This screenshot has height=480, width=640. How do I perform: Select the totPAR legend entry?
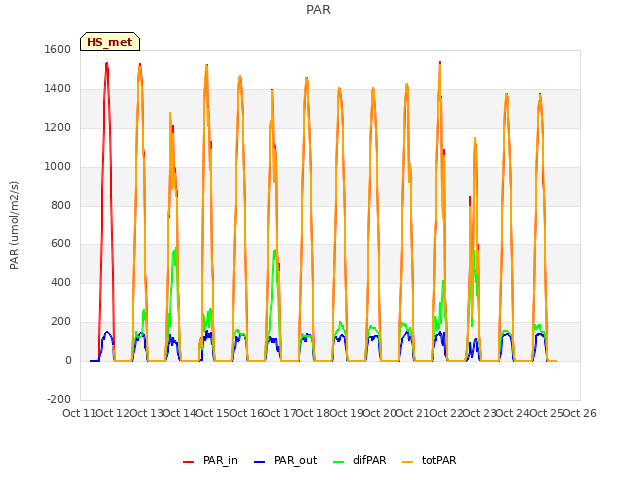pos(429,460)
